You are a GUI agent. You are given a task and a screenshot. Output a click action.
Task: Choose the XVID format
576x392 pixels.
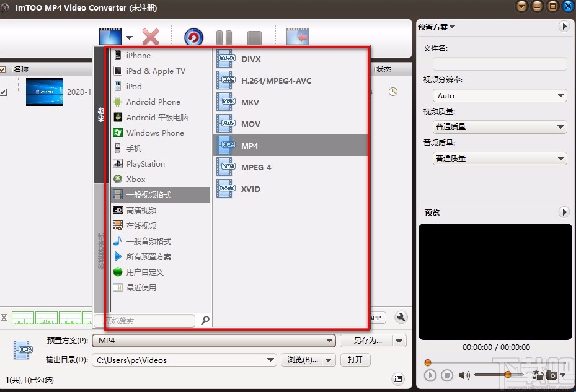tap(291, 189)
